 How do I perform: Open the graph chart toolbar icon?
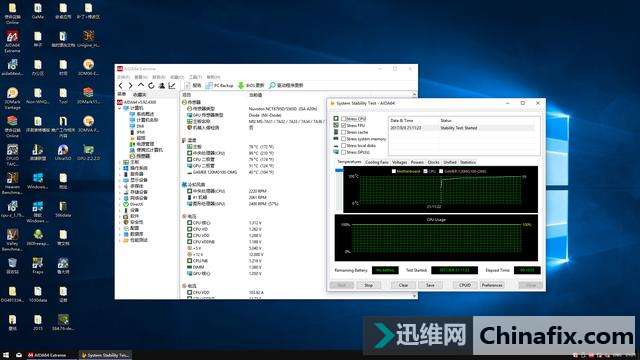(x=172, y=85)
